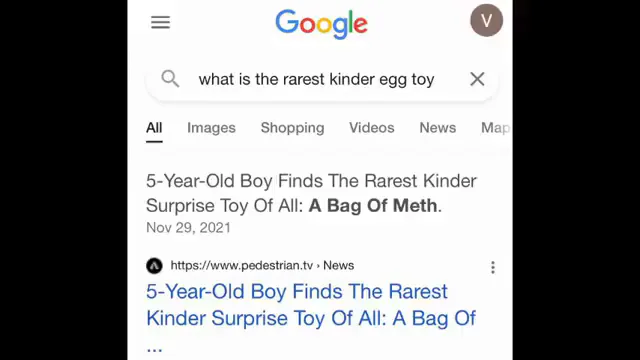Viewport: 640px width, 360px height.
Task: Open the three-dot result options menu
Action: pos(493,267)
